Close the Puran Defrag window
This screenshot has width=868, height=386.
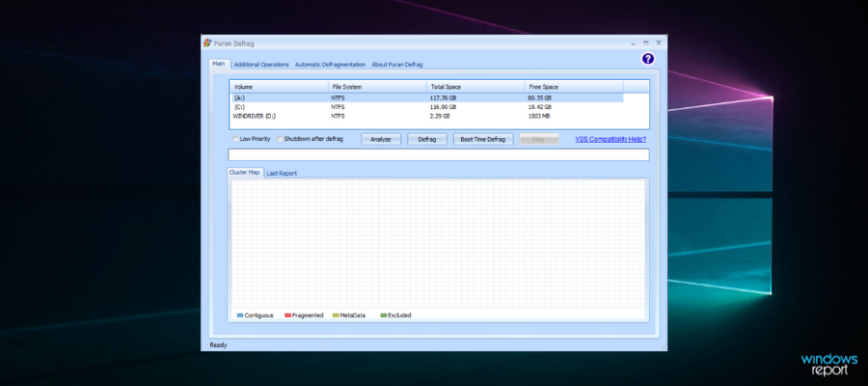[x=659, y=43]
